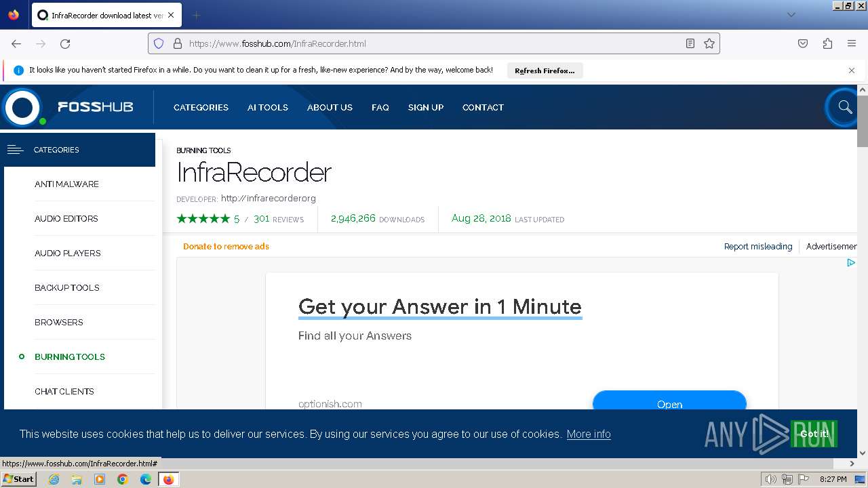Open tracking protection shield icon

click(159, 43)
